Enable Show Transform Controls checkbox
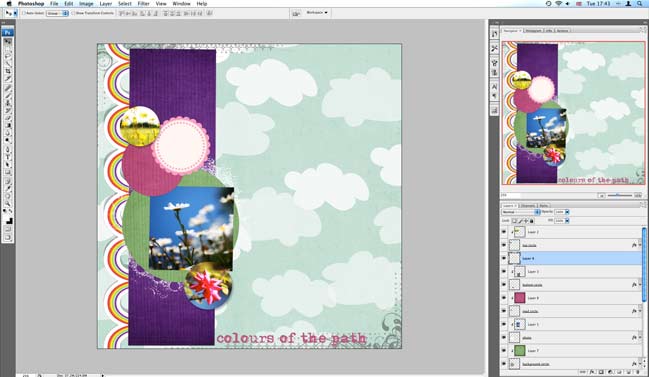Viewport: 649px width, 377px height. [73, 13]
